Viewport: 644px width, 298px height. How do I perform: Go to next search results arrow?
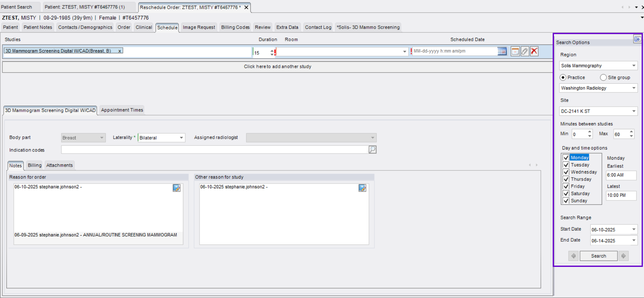coord(623,256)
